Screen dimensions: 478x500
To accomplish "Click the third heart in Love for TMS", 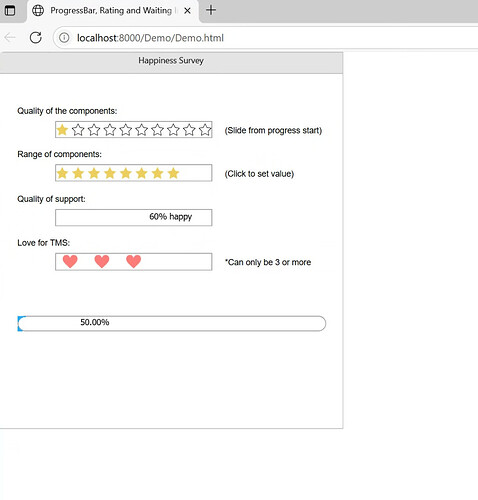I will (x=133, y=262).
